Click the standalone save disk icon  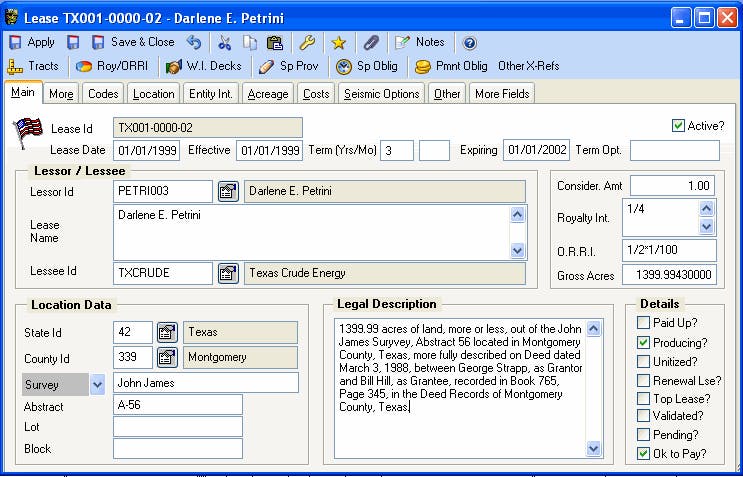pos(72,43)
